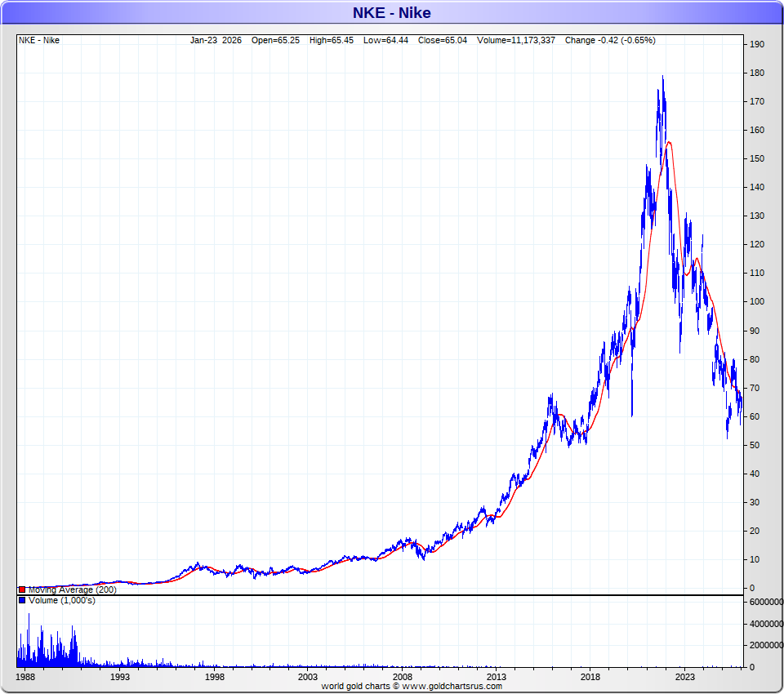Image resolution: width=784 pixels, height=694 pixels.
Task: Select the "NKE - Nike" label inside the chart
Action: 39,41
